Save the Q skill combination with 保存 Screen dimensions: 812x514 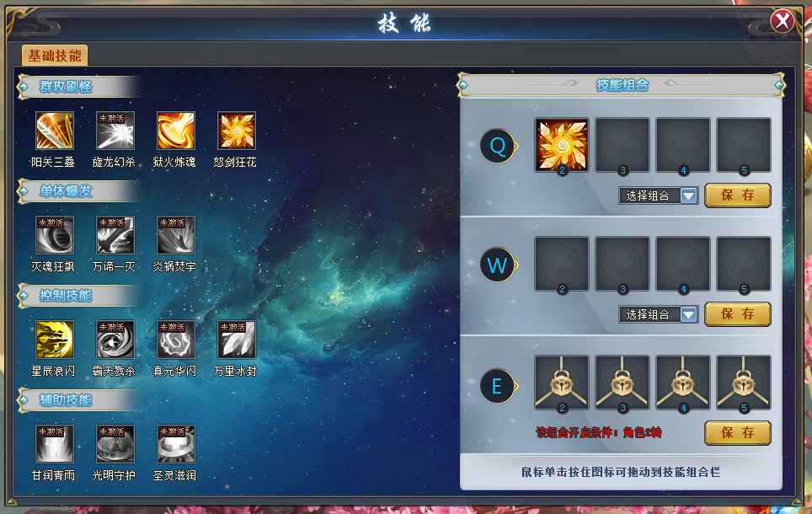click(737, 195)
